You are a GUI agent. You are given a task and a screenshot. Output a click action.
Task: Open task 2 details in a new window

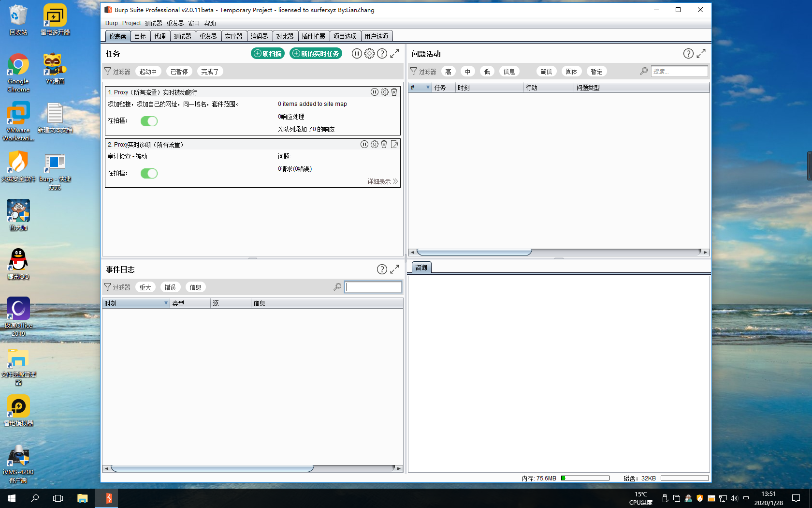click(x=394, y=144)
